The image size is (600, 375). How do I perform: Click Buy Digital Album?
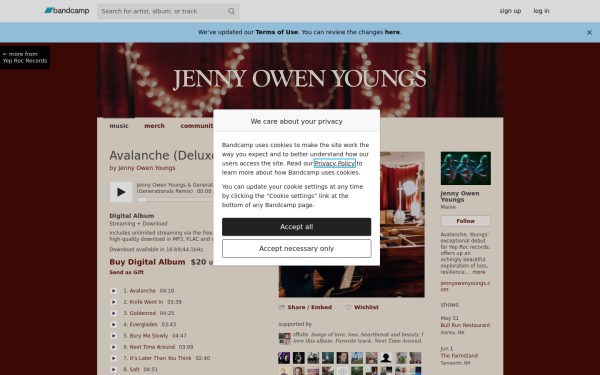click(147, 262)
